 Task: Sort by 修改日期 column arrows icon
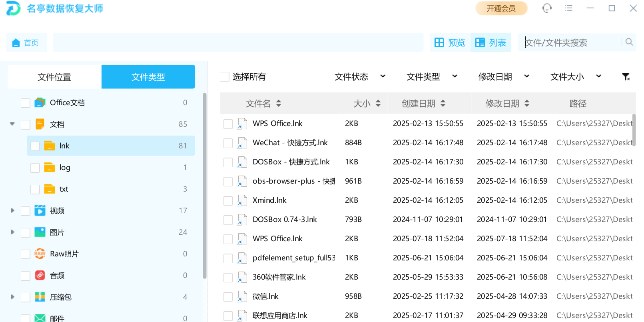(x=527, y=103)
